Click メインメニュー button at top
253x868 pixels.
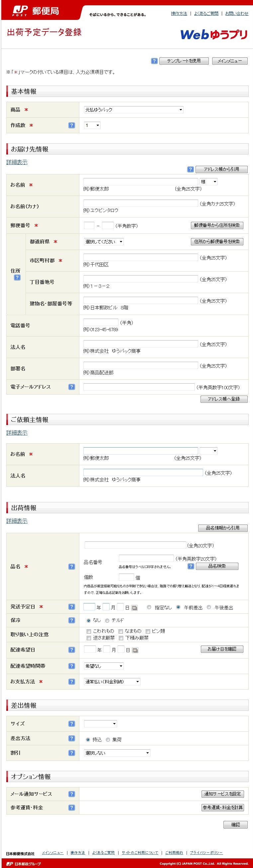point(230,61)
